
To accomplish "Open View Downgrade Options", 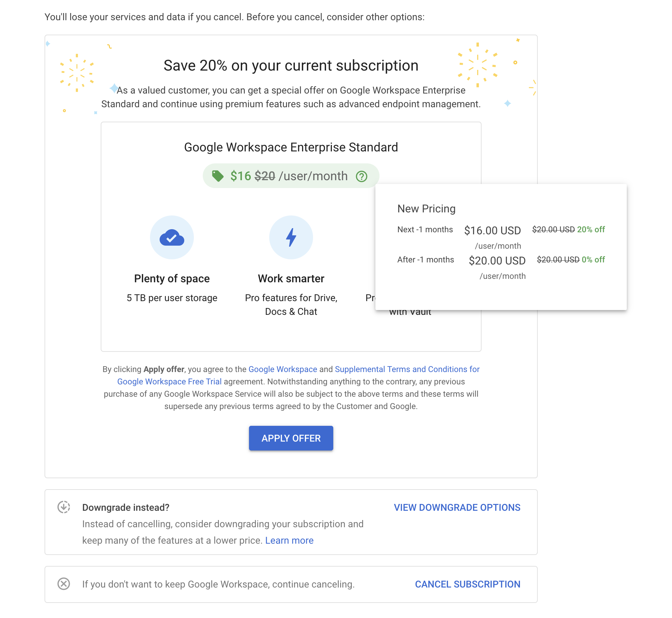I will (457, 507).
